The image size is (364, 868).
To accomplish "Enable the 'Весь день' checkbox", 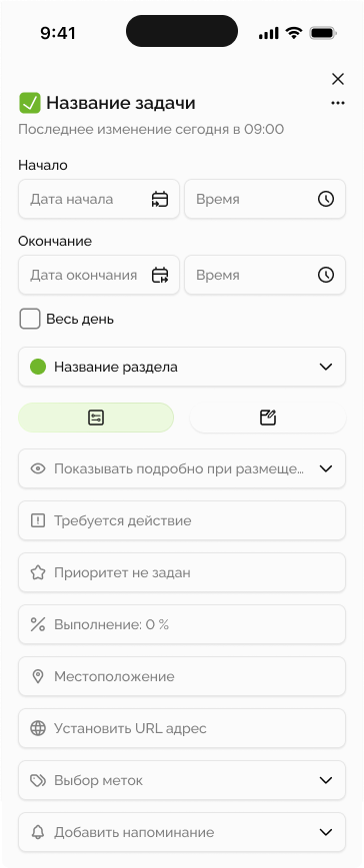I will 30,319.
